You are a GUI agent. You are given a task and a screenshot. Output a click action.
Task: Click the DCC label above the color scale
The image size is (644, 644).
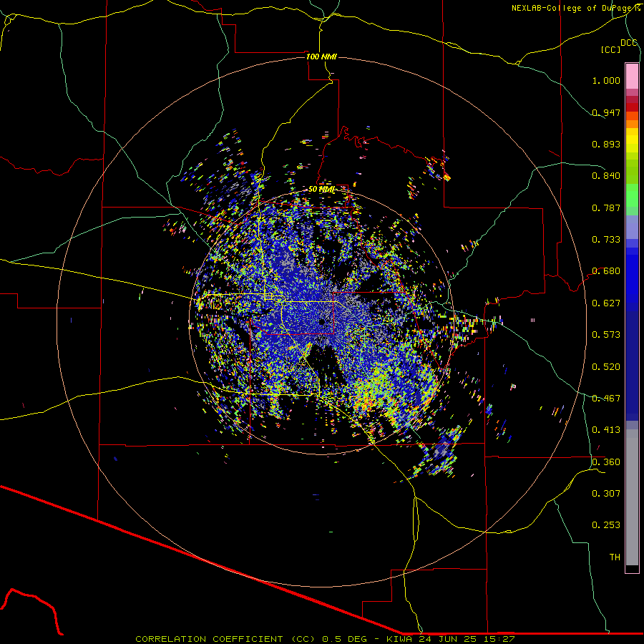tap(628, 43)
